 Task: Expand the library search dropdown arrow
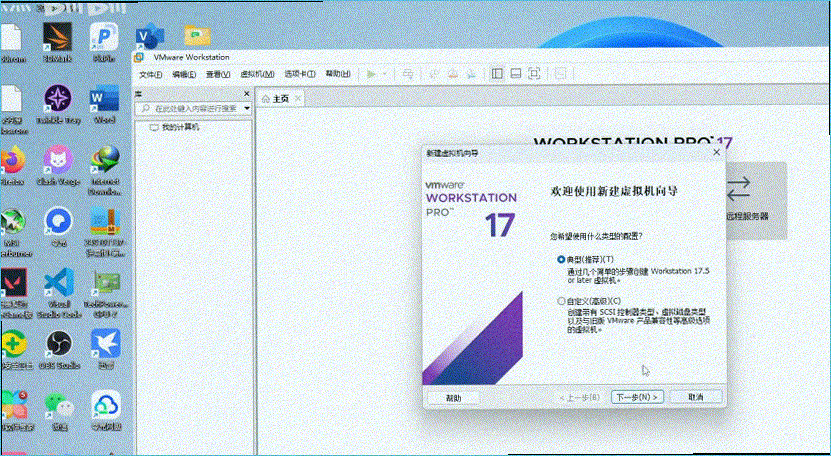247,108
